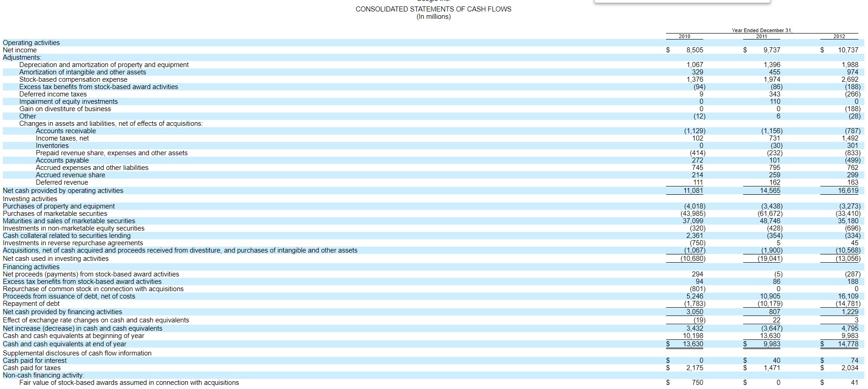Click the 'CONSOLIDATED STATEMENTS OF CASH FLOWS' title
Image resolution: width=868 pixels, height=389 pixels.
point(433,9)
